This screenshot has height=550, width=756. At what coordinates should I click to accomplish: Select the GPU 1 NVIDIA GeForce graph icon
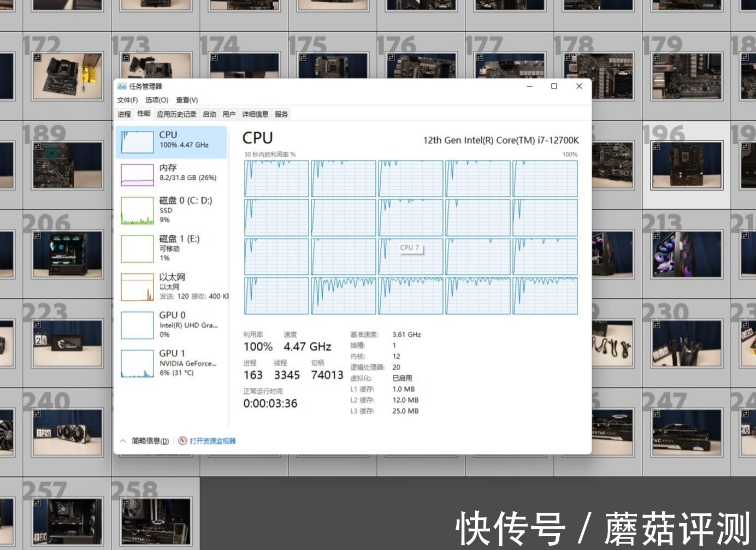137,364
